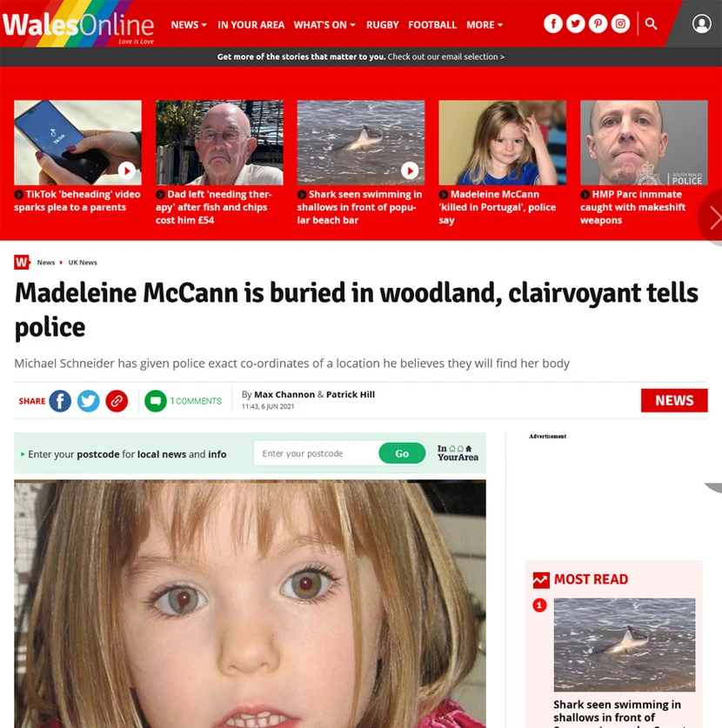This screenshot has width=722, height=728.
Task: Expand the WHAT'S ON dropdown menu
Action: point(324,25)
